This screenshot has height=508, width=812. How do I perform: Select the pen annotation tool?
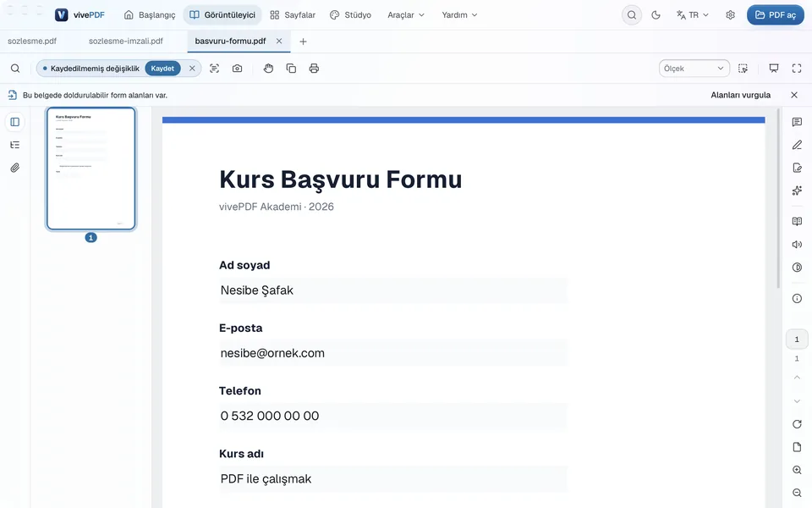coord(797,145)
